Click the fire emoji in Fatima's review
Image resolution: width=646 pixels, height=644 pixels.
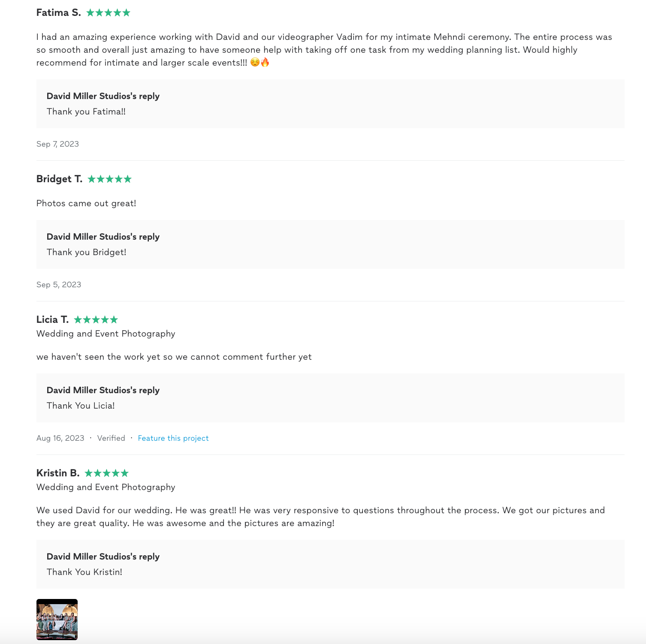[x=265, y=63]
